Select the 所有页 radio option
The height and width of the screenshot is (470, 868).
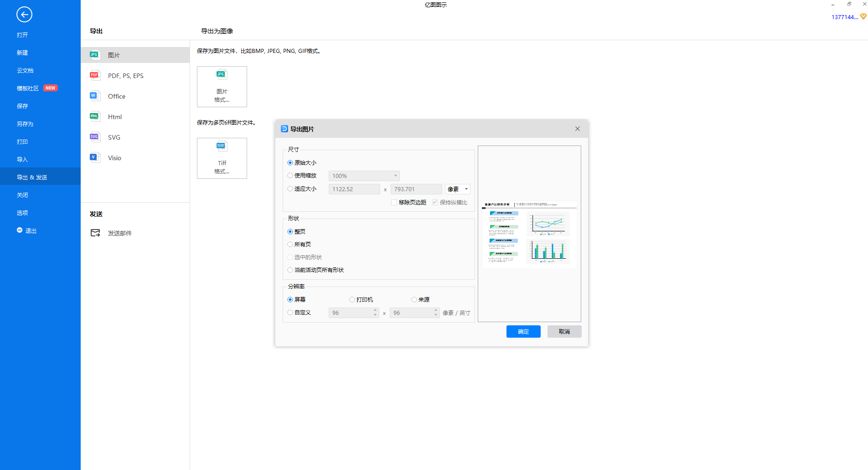290,245
